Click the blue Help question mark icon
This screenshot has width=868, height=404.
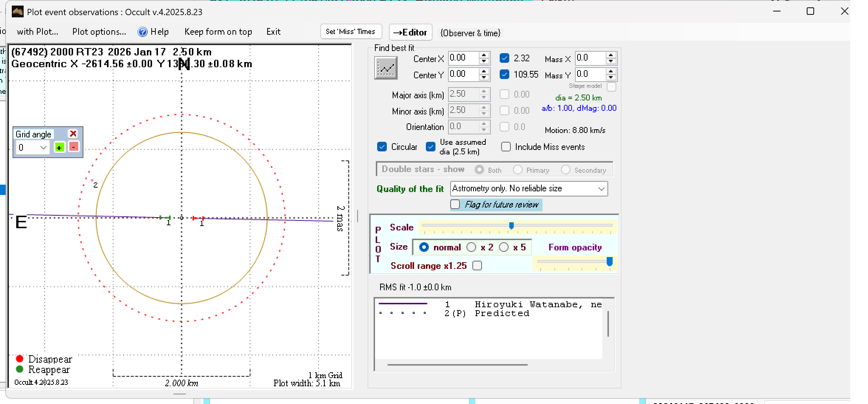point(142,32)
